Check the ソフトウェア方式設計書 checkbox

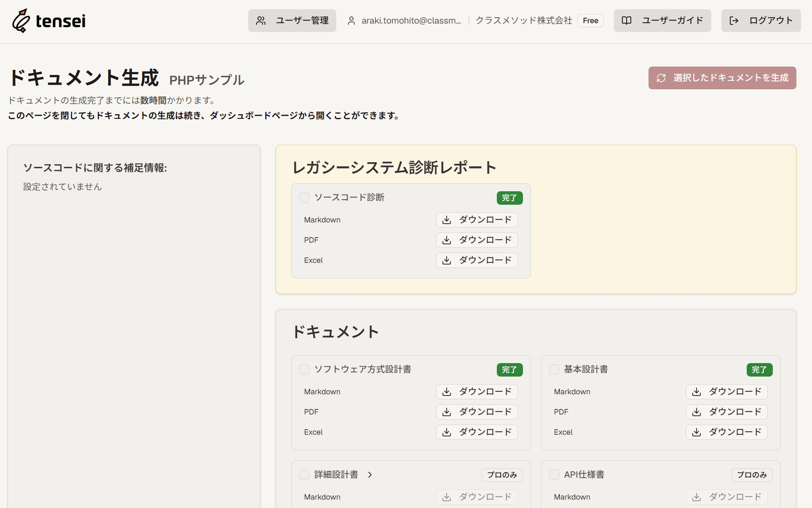pyautogui.click(x=304, y=369)
